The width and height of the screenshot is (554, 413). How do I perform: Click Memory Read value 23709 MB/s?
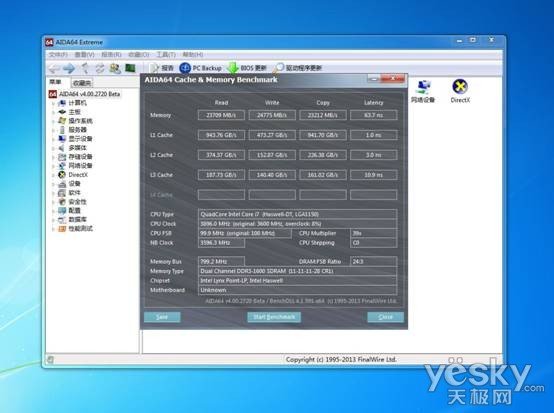[221, 115]
